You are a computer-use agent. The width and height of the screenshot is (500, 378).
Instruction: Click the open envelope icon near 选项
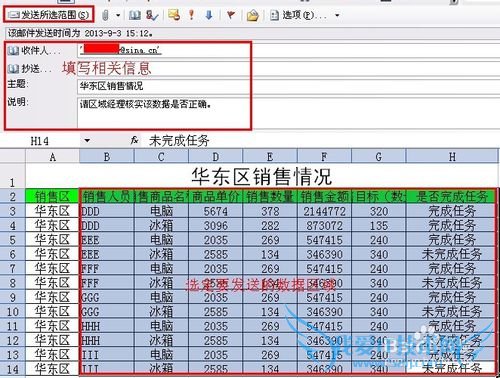253,15
